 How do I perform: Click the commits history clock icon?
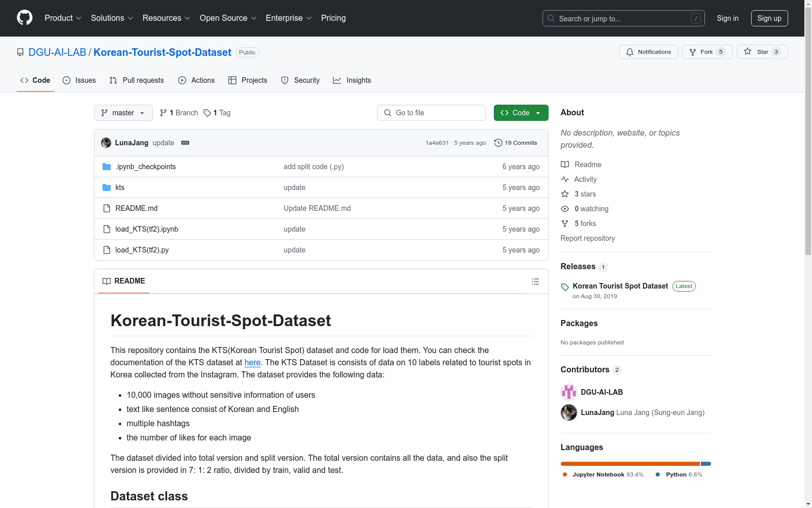pos(498,143)
